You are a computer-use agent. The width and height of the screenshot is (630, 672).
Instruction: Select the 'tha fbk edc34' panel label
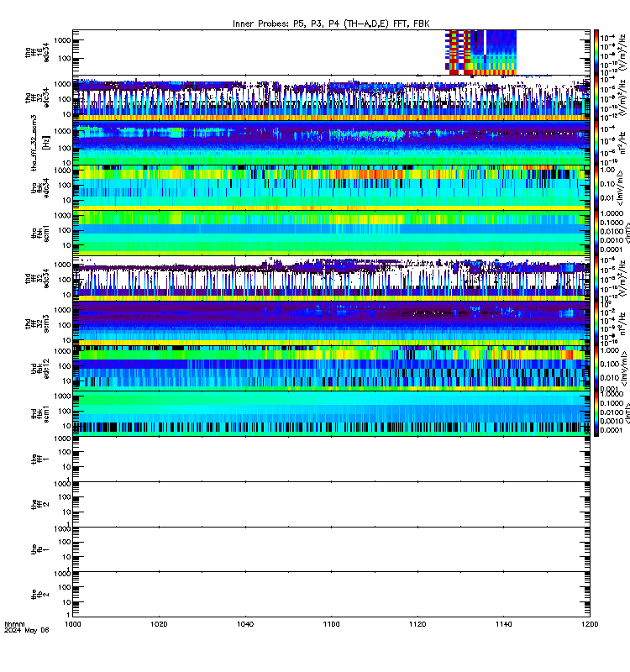click(x=40, y=188)
